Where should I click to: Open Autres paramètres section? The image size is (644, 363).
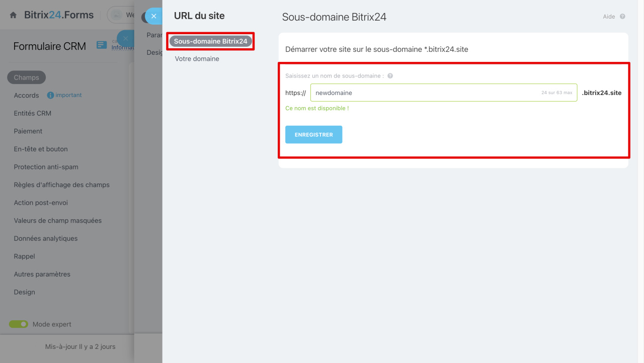tap(42, 275)
